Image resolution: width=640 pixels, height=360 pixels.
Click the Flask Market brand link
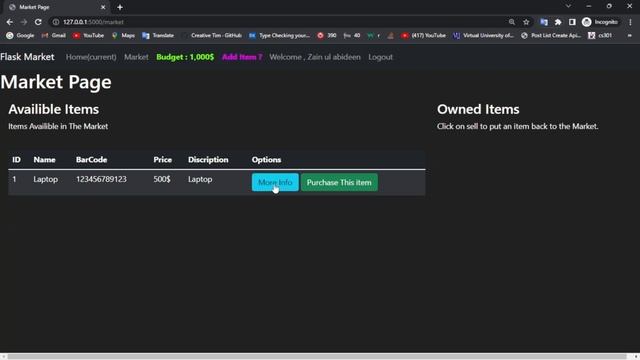tap(27, 57)
